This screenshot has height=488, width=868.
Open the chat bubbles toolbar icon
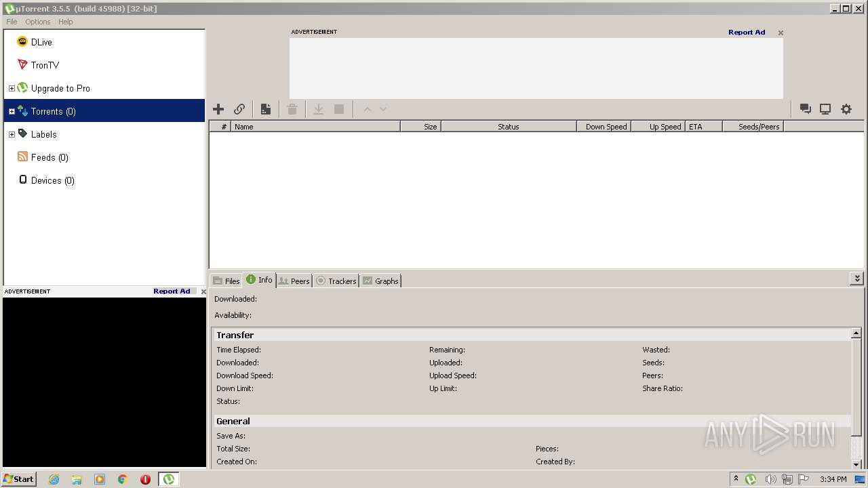tap(806, 109)
